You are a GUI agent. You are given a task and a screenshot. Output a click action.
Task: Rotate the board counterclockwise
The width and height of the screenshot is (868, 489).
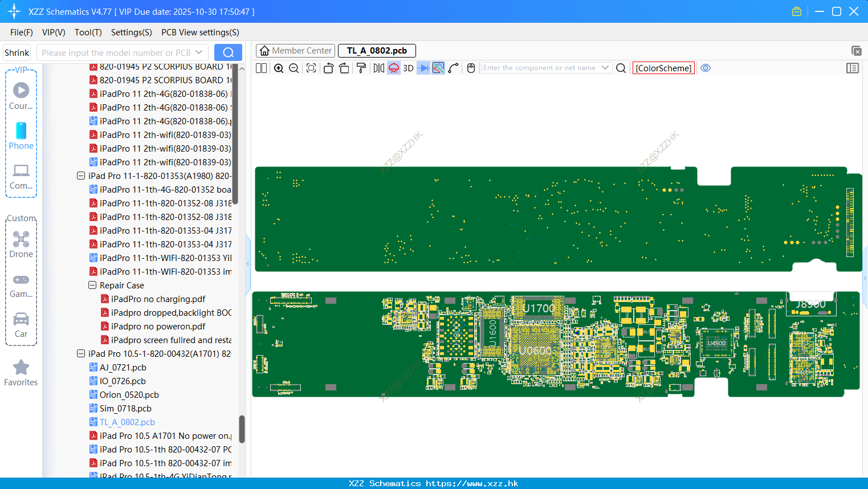pos(328,68)
